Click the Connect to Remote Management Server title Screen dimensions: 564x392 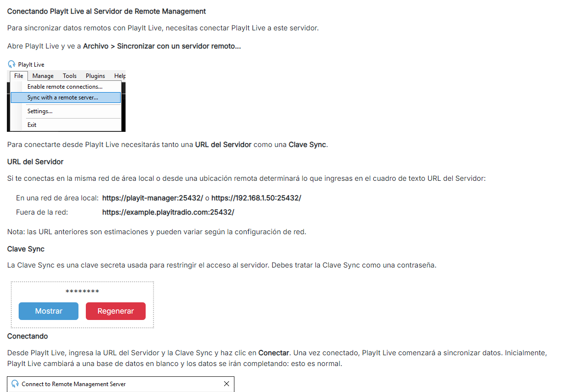[74, 384]
